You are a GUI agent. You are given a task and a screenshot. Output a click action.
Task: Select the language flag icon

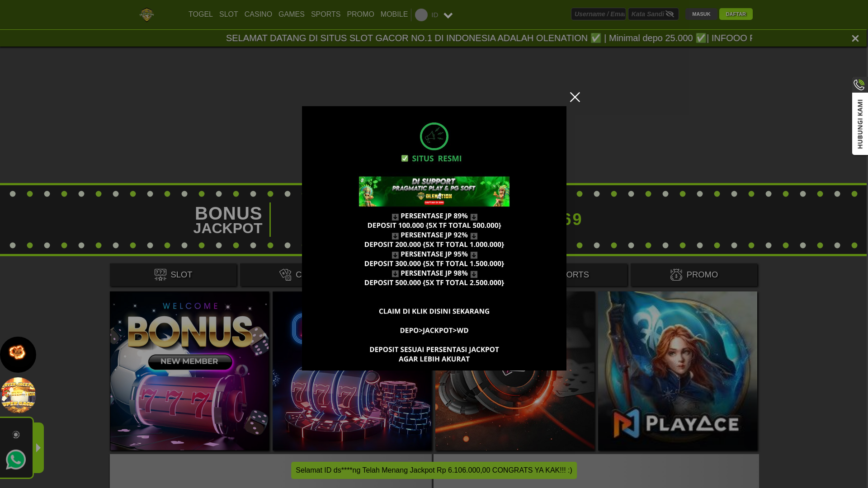(421, 15)
